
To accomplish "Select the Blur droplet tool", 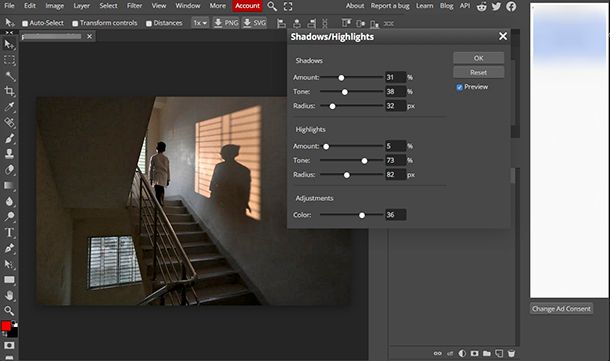I will click(9, 201).
